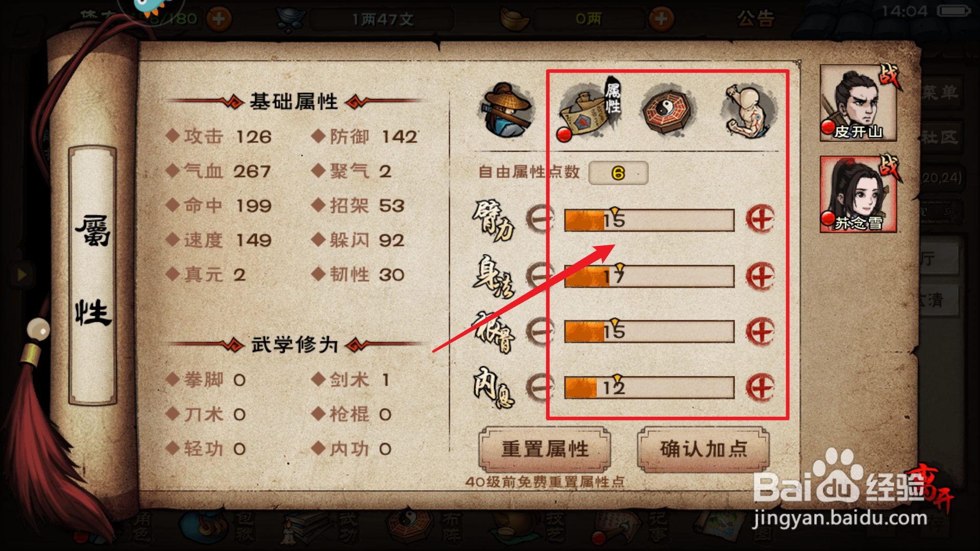Increase 根骨 with the red plus
The image size is (980, 551).
click(x=761, y=332)
